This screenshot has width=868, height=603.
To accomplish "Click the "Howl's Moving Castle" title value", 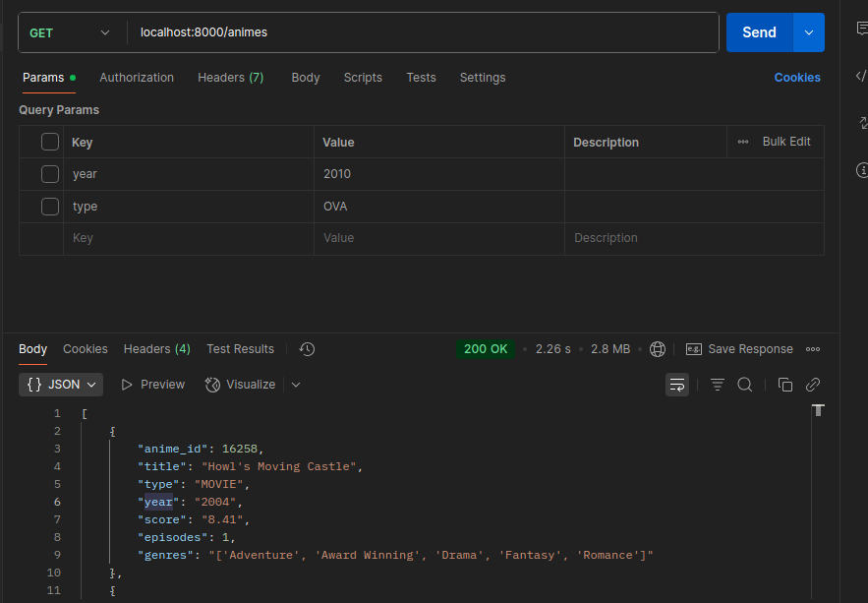I will click(x=279, y=466).
